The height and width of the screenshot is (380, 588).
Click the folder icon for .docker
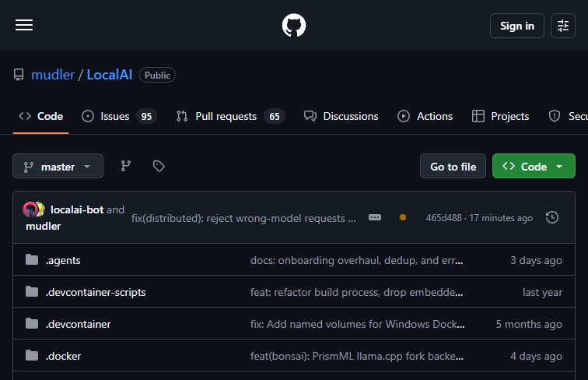tap(32, 355)
